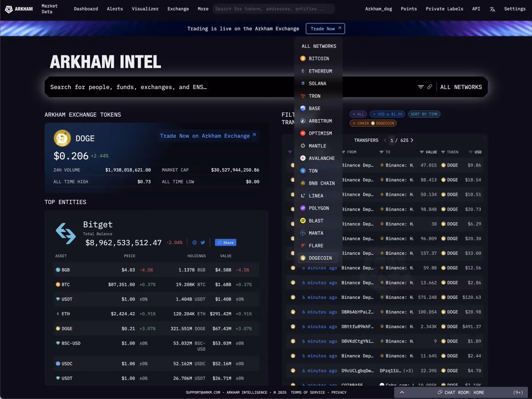Open the Points page
532x399 pixels.
tap(409, 9)
